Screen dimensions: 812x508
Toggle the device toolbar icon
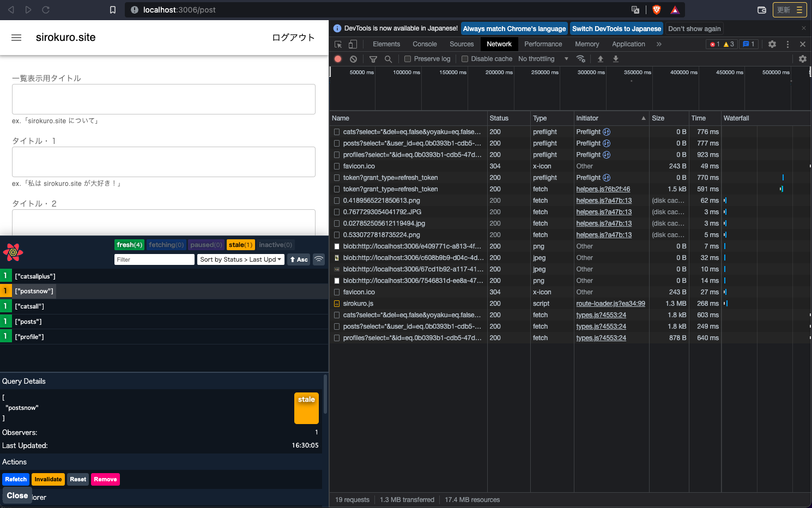pyautogui.click(x=353, y=44)
